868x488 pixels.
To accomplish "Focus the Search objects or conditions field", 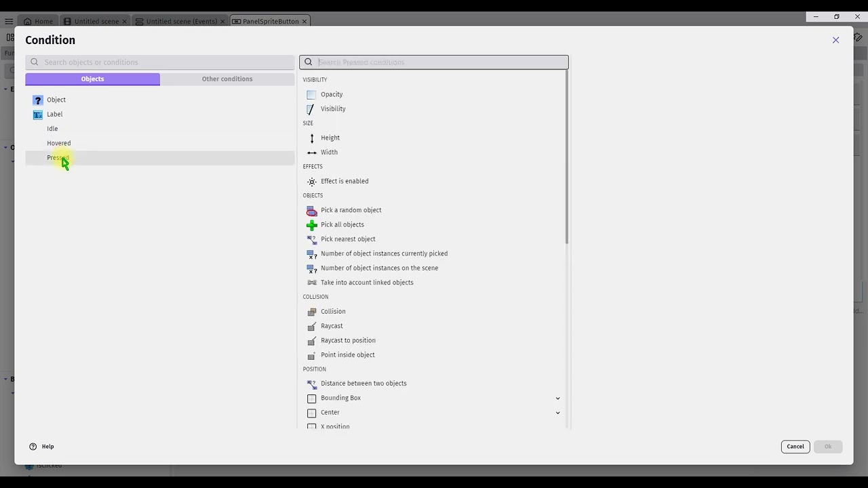I will pyautogui.click(x=160, y=62).
